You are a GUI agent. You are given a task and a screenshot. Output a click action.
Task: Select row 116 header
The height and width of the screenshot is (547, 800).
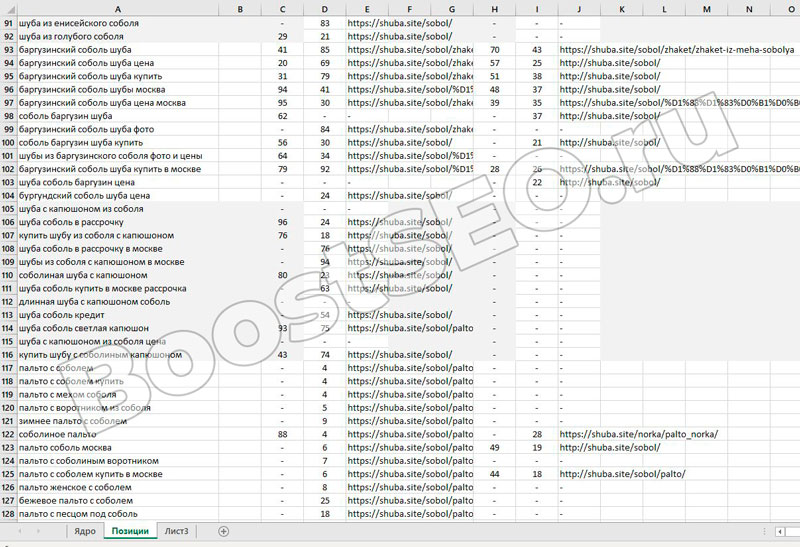(x=9, y=355)
